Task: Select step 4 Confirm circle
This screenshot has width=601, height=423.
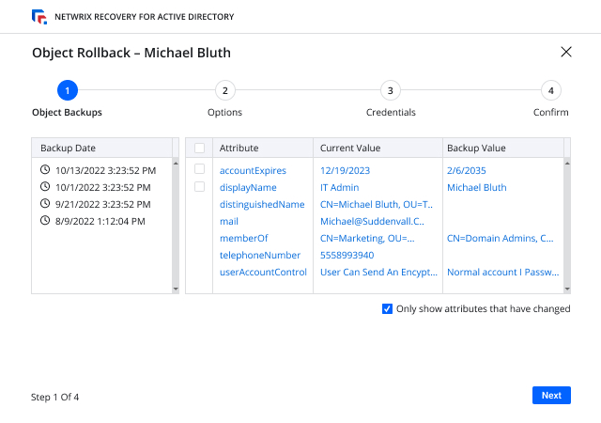Action: pos(550,91)
